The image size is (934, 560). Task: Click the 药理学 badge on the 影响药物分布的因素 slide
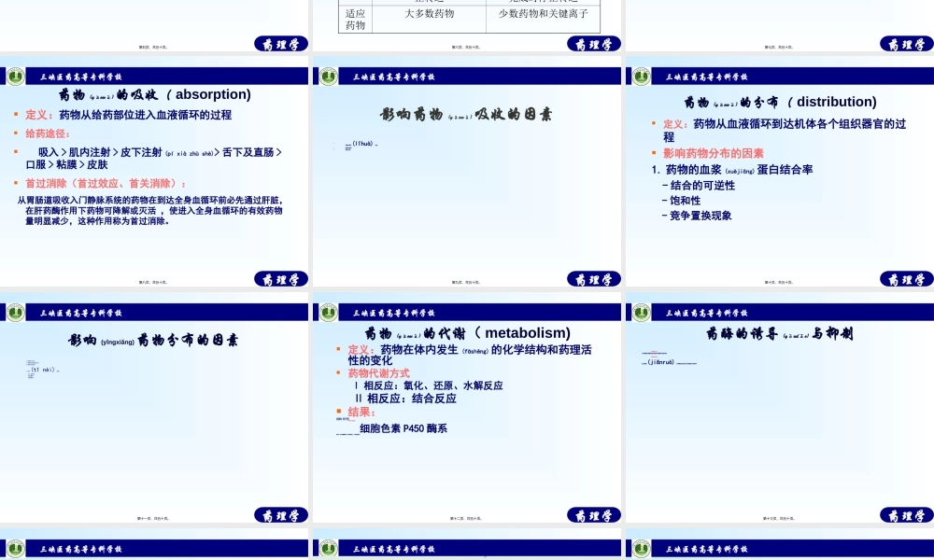281,515
